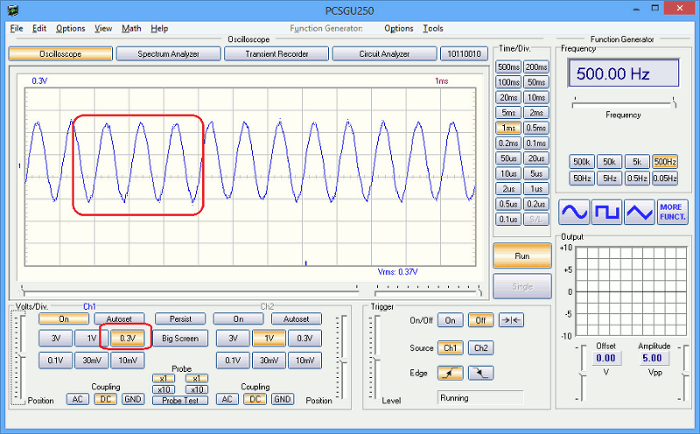The image size is (700, 434).
Task: Switch to the Circuit Analyzer tab
Action: pyautogui.click(x=384, y=54)
